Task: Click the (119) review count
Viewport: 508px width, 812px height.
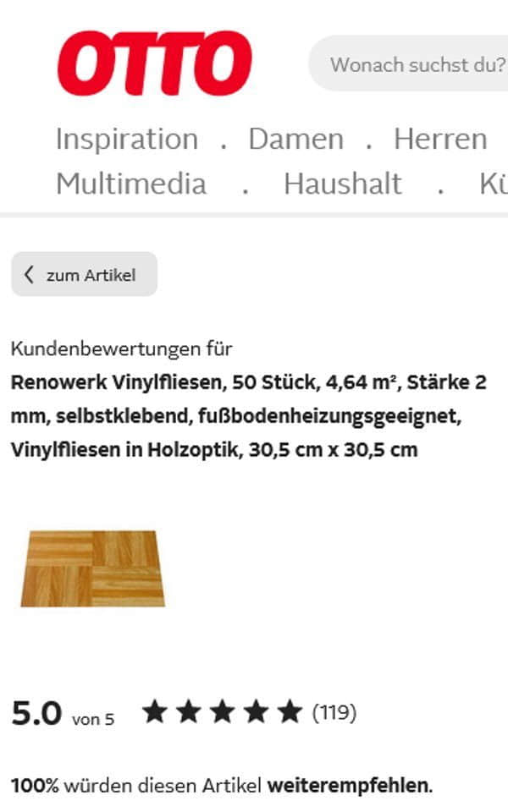Action: [334, 712]
